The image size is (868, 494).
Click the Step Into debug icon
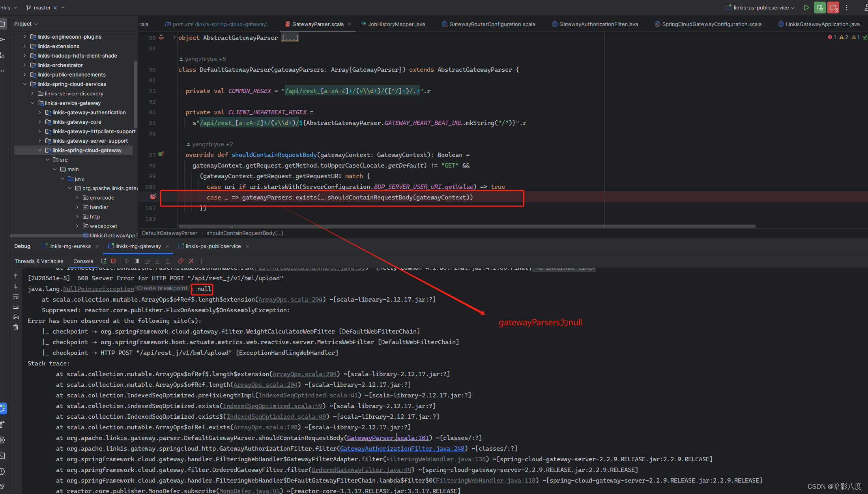click(157, 261)
